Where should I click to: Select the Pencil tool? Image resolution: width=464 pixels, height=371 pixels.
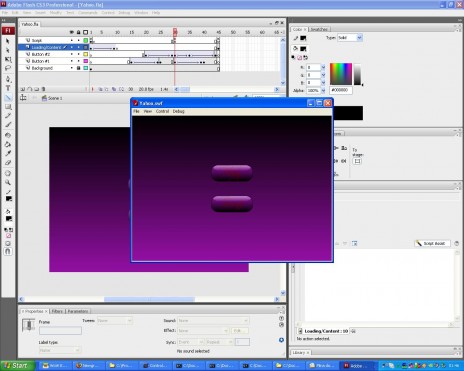(8, 116)
